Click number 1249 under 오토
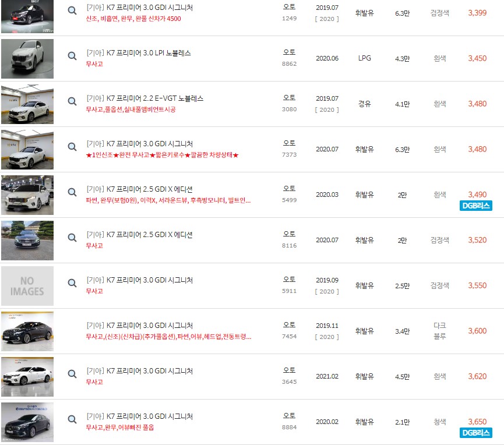The image size is (504, 445). click(x=289, y=19)
